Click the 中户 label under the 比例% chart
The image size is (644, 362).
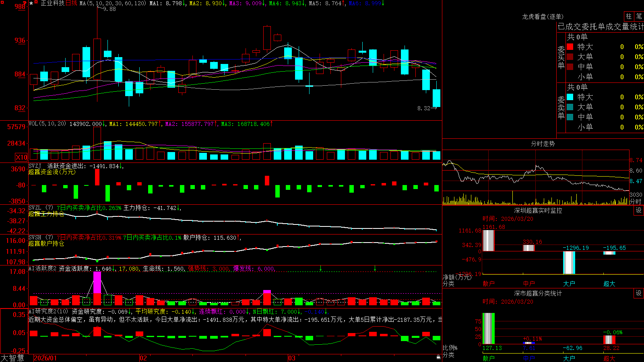(x=528, y=358)
